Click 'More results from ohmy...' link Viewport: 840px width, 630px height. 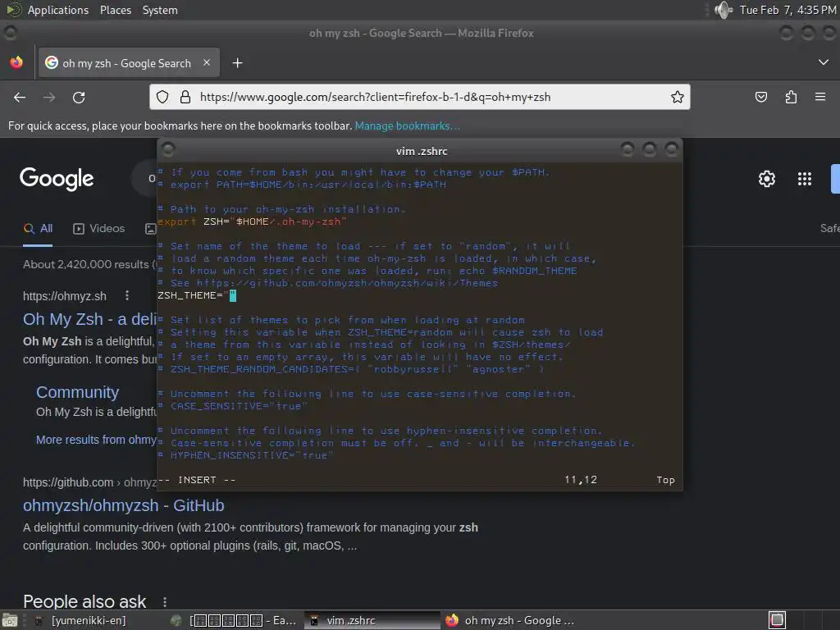[97, 440]
